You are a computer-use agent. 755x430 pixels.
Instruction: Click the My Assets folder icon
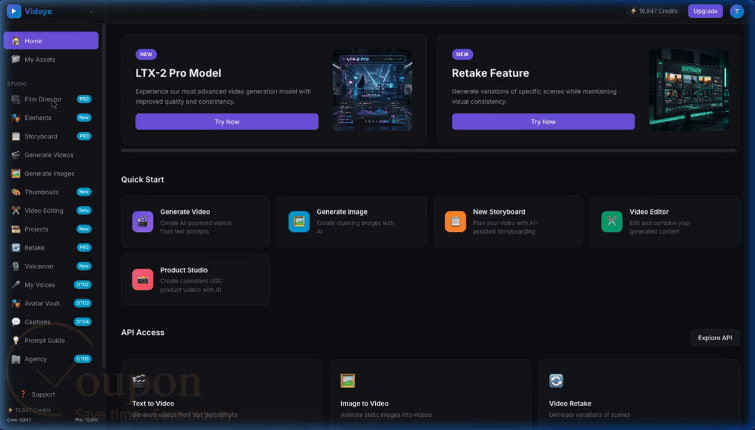(16, 59)
